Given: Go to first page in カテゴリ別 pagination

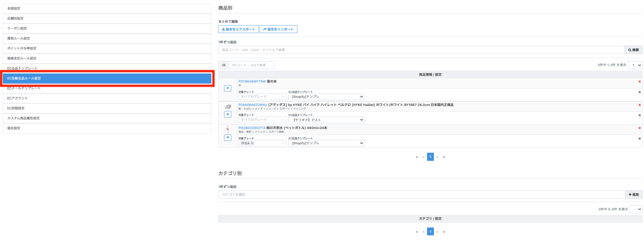Looking at the screenshot, I should (417, 232).
